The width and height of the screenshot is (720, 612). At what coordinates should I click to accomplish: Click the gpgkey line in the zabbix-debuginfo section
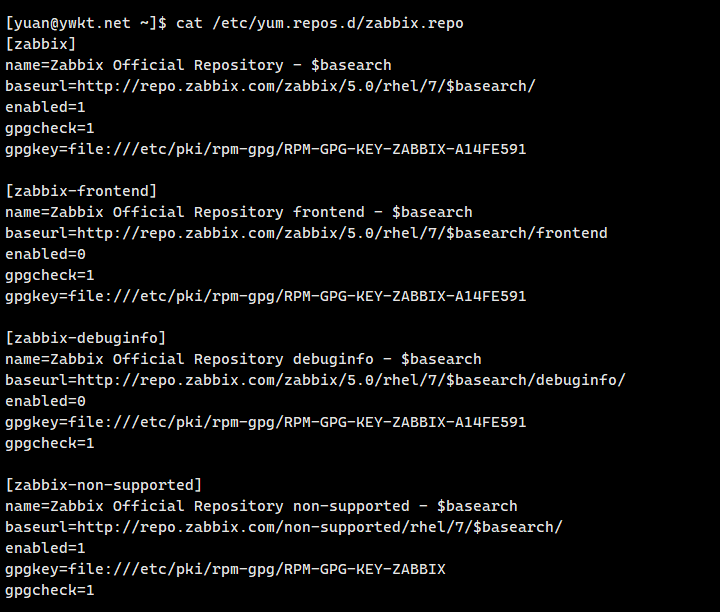point(265,422)
